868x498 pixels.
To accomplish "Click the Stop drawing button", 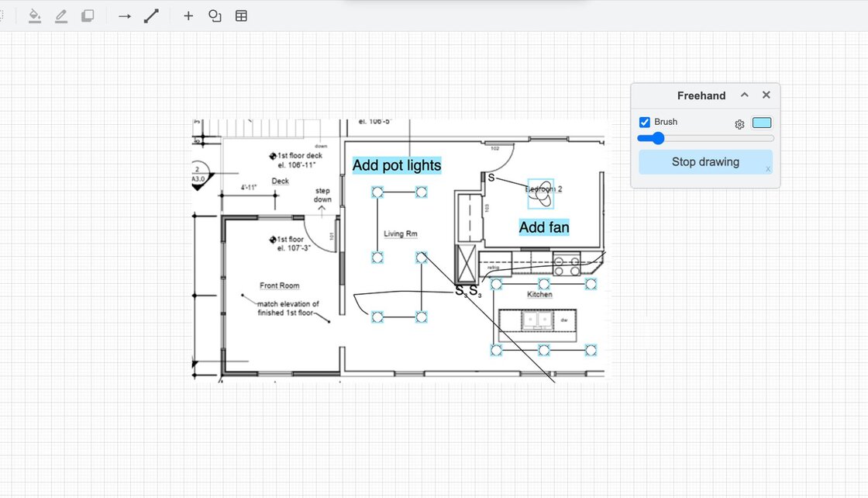I will coord(705,162).
